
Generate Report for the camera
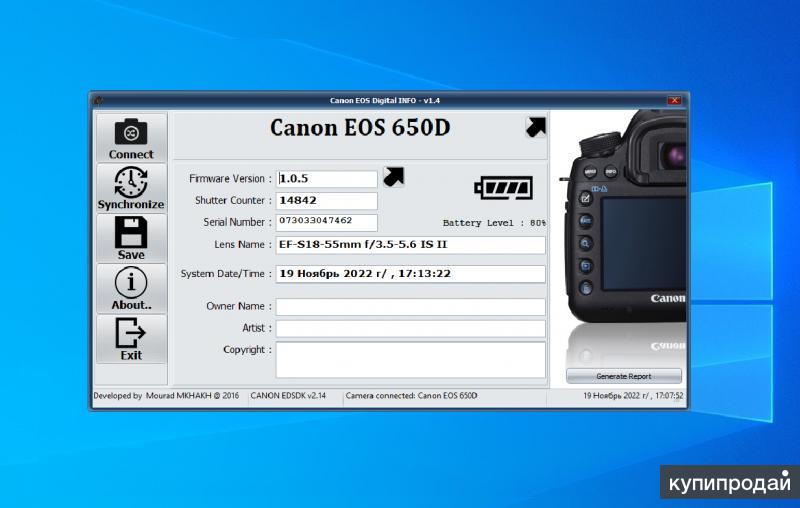(623, 376)
